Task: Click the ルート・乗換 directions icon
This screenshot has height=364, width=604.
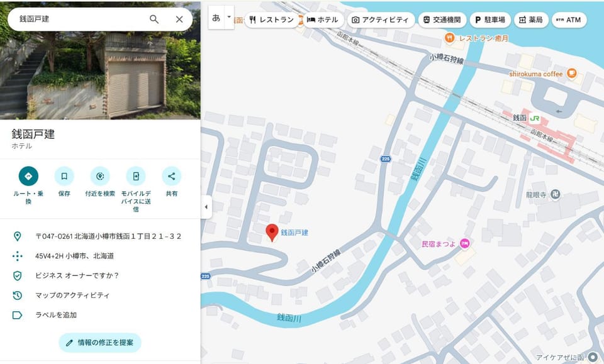Action: pyautogui.click(x=28, y=176)
